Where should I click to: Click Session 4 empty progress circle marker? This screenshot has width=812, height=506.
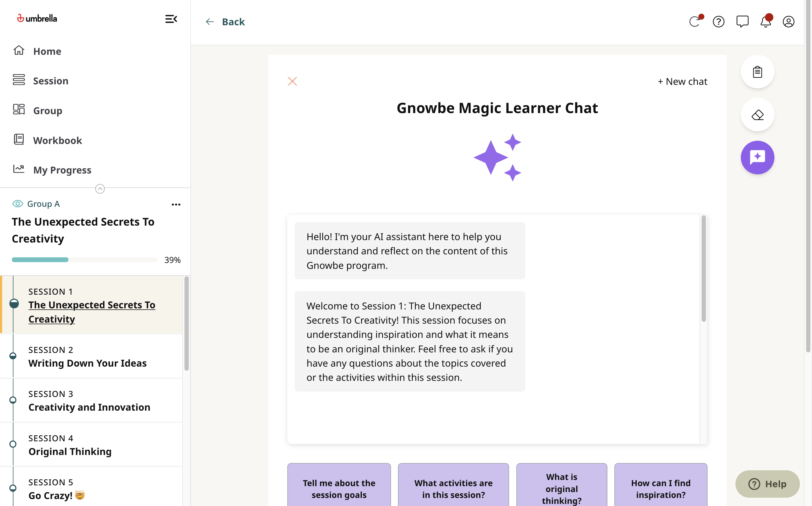[13, 444]
